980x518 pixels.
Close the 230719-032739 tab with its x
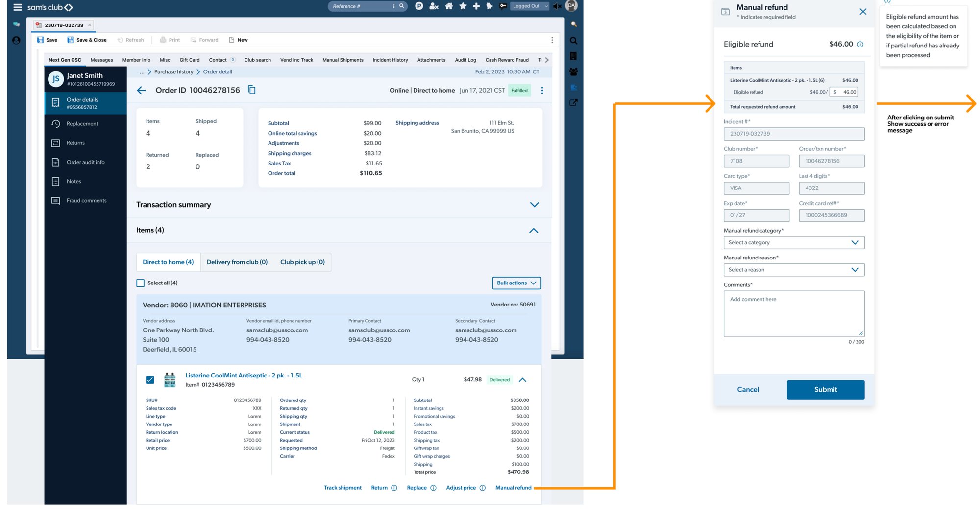point(90,25)
